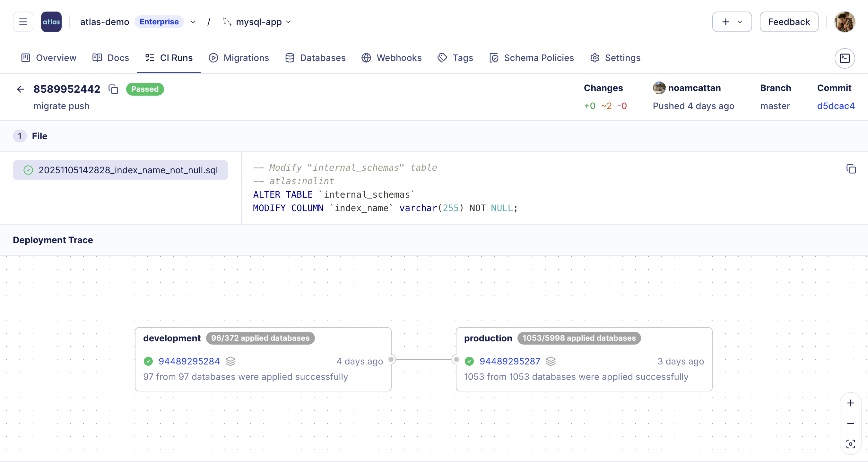Open layers icon next to 94489295284

[230, 361]
